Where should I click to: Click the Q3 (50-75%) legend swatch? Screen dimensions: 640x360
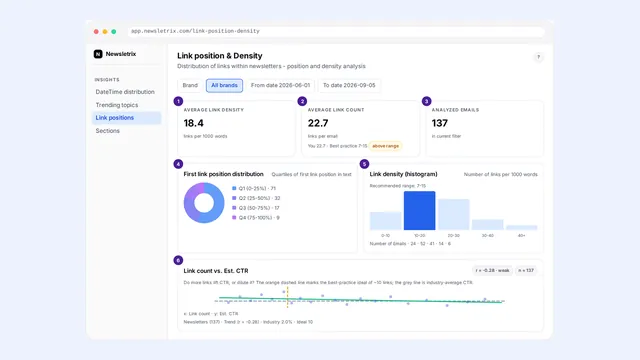point(234,208)
